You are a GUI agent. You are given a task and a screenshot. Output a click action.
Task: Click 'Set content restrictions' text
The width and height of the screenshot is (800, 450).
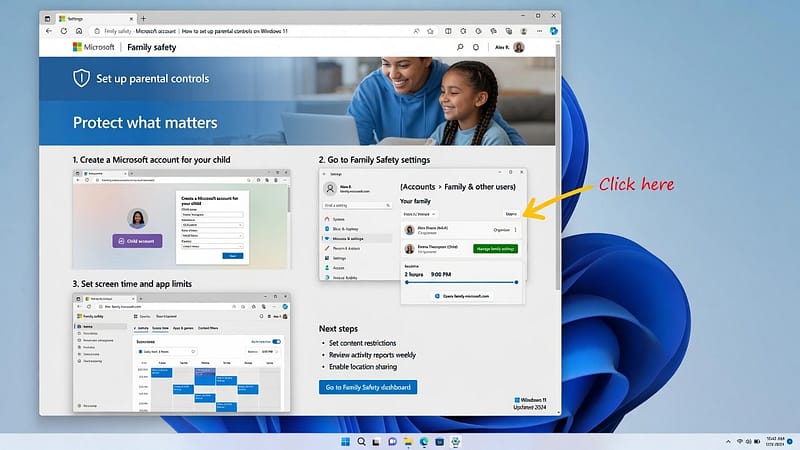coord(362,343)
